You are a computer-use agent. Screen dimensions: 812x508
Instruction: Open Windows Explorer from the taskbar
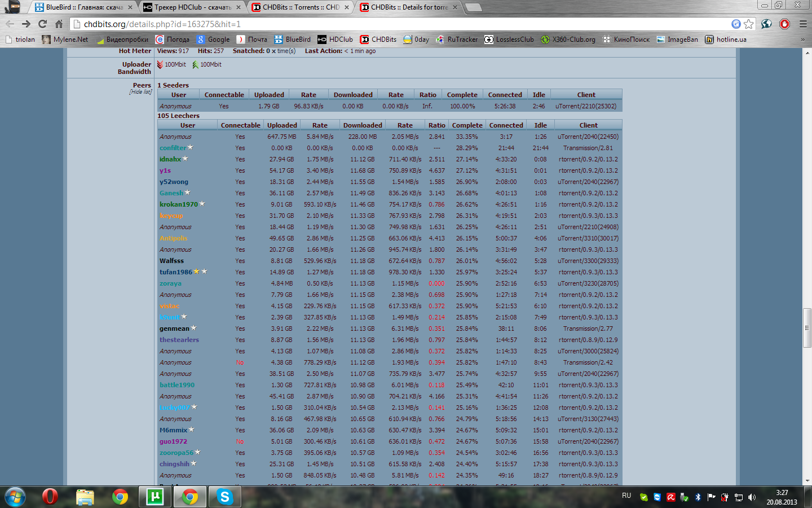click(x=85, y=497)
